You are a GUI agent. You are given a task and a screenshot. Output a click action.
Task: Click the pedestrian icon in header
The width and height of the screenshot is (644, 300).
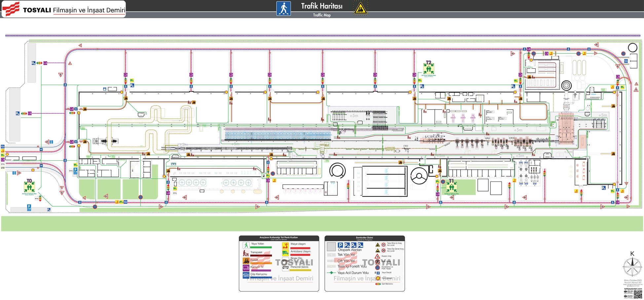click(x=284, y=9)
